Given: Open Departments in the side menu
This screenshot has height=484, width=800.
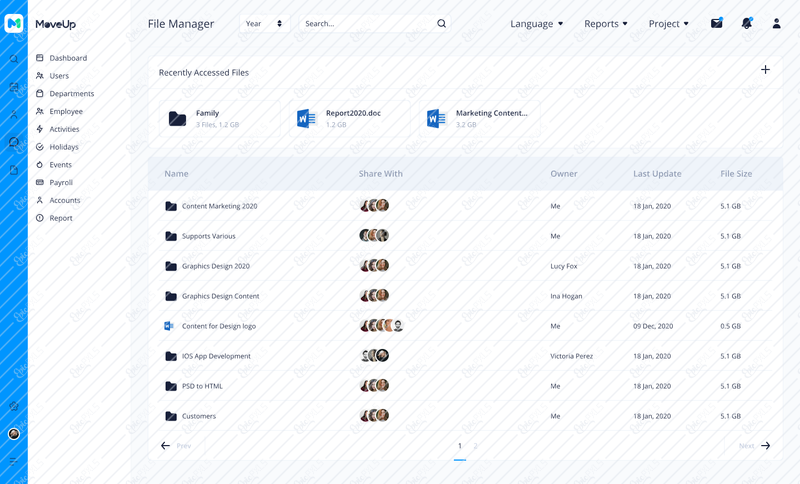Looking at the screenshot, I should [x=65, y=94].
